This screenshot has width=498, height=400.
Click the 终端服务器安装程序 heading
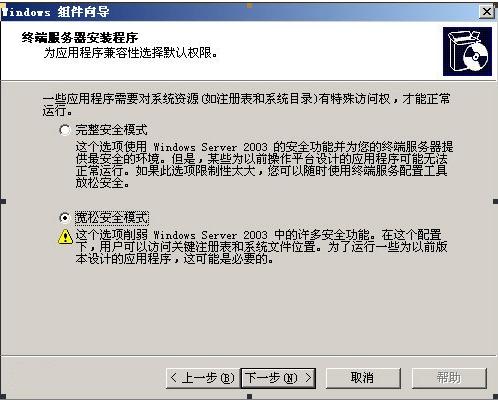tap(80, 38)
